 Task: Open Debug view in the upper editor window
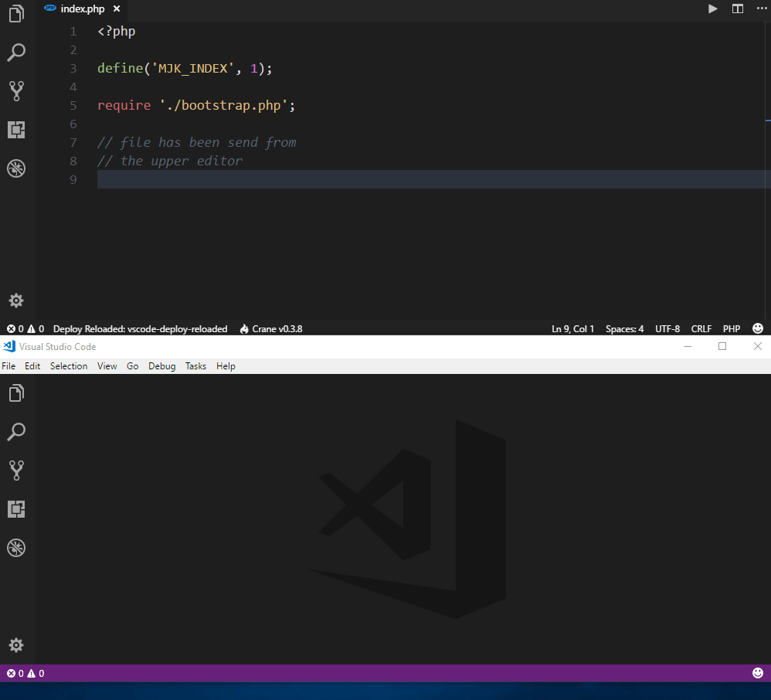click(x=16, y=168)
